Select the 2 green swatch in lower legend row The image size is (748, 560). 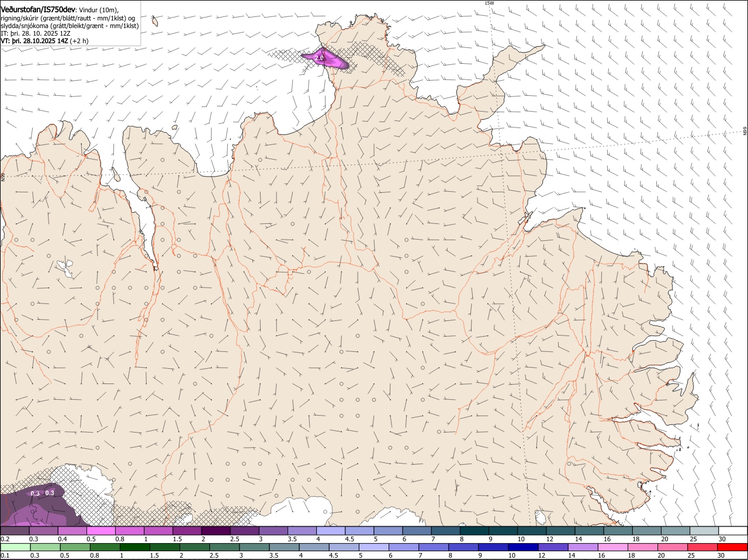pos(195,548)
